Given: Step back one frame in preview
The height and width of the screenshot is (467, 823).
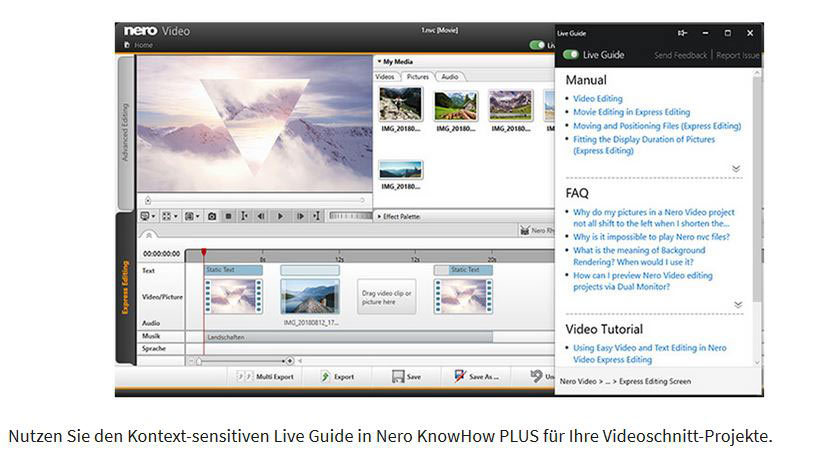Looking at the screenshot, I should [261, 216].
